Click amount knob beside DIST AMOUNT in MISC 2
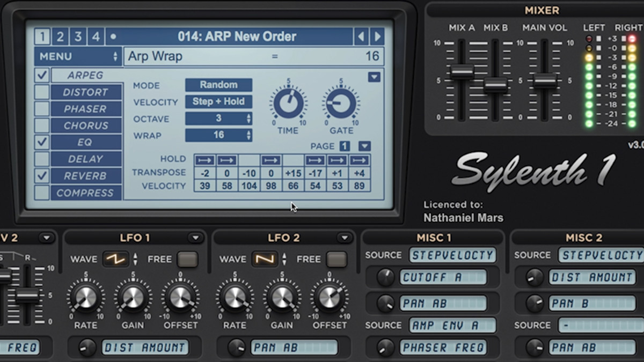 point(535,277)
